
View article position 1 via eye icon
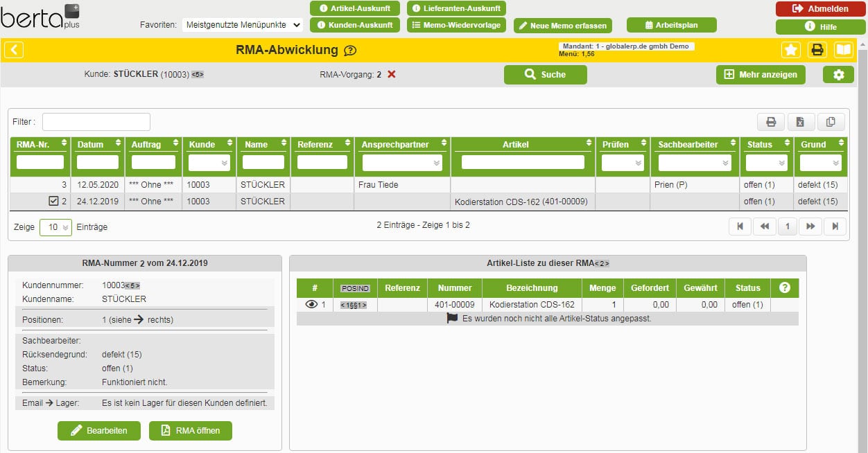(x=311, y=304)
